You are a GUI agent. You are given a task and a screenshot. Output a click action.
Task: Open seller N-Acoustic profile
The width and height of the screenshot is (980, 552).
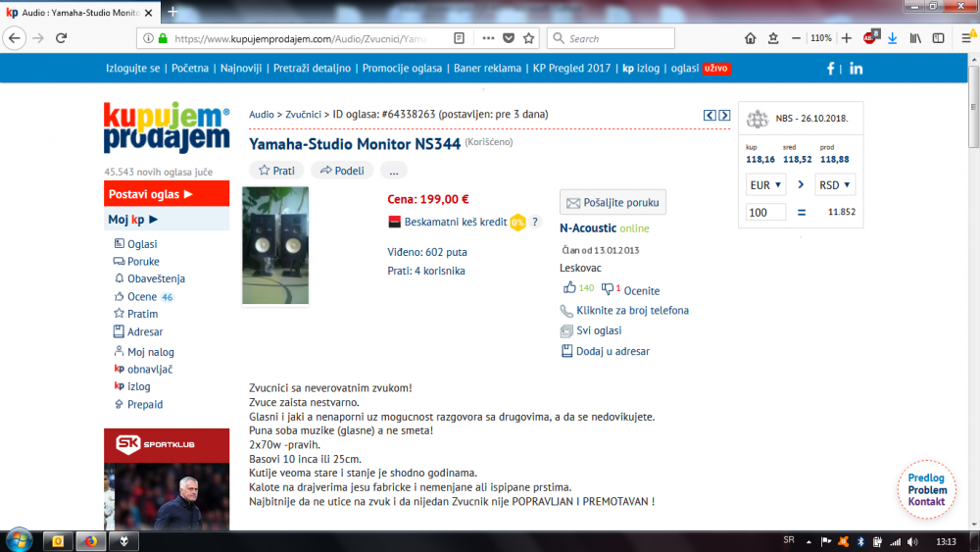[x=588, y=228]
